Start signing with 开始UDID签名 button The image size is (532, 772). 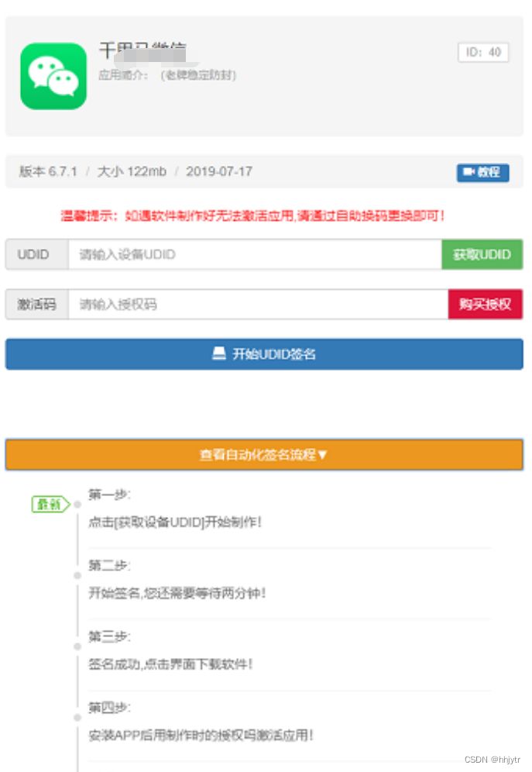tap(264, 354)
